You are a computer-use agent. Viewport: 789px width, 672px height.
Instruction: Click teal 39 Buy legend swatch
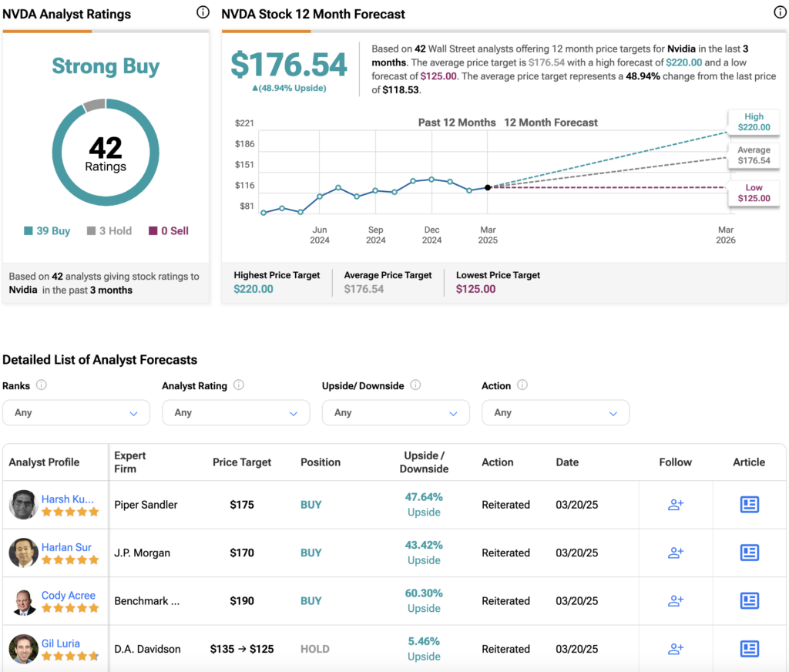click(29, 231)
